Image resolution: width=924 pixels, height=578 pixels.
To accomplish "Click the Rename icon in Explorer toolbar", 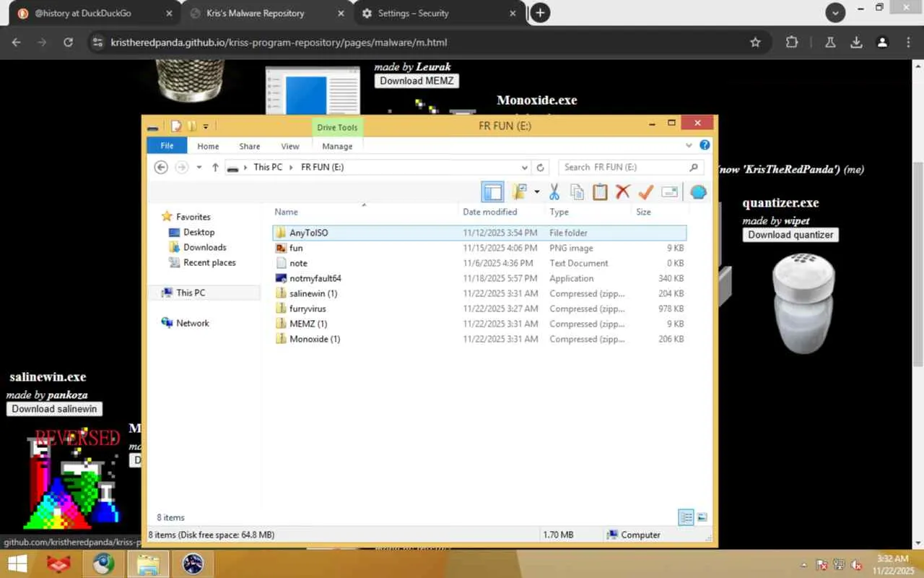I will point(669,191).
